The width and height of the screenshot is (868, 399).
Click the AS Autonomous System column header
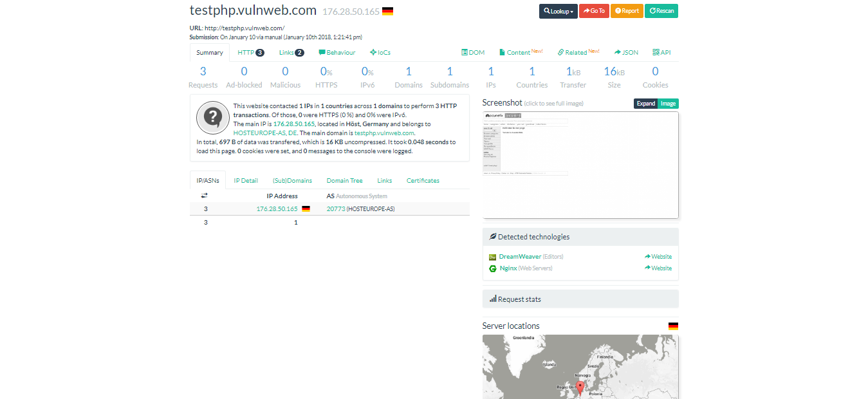(x=357, y=196)
